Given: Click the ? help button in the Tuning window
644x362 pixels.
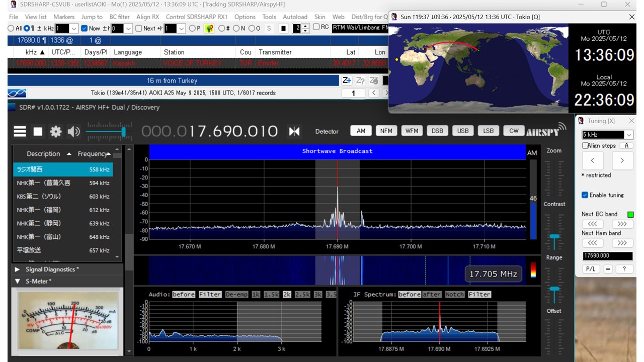Looking at the screenshot, I should click(624, 269).
